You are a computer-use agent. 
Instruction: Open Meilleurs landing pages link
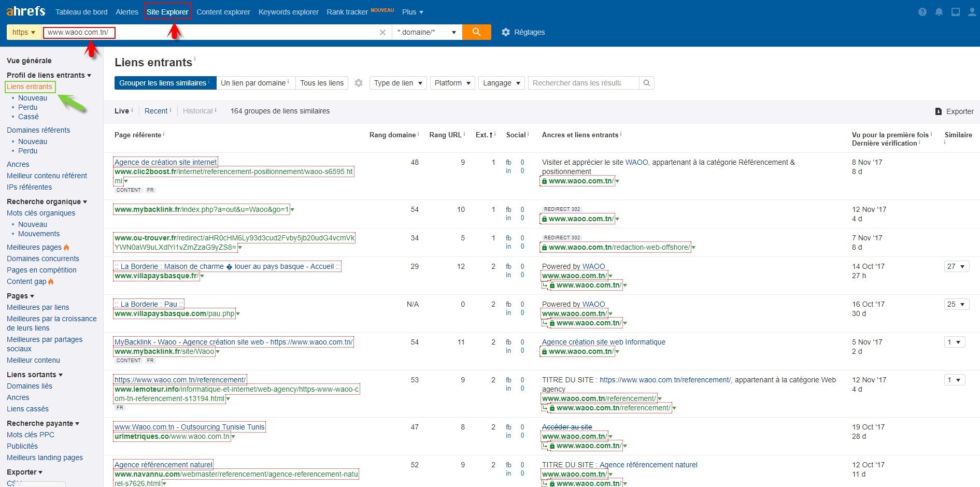click(45, 457)
